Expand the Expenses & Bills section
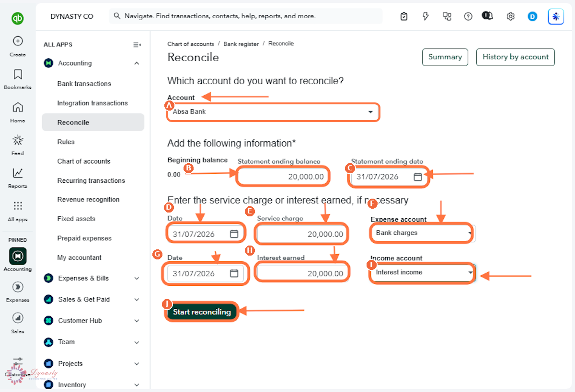Viewport: 575px width, 392px height. tap(137, 278)
